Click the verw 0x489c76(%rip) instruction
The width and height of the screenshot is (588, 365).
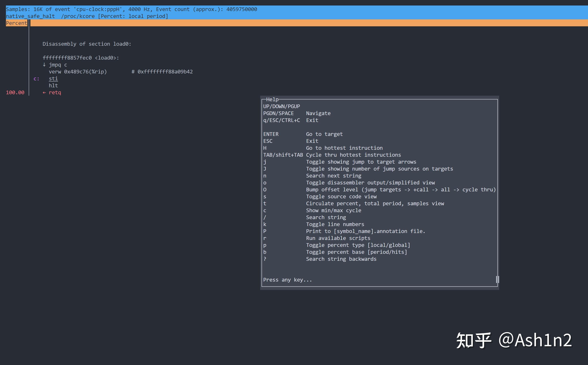[x=78, y=72]
